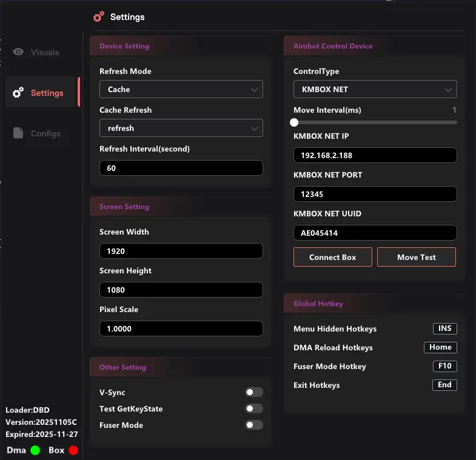476x460 pixels.
Task: Click the INS key for Menu Hidden Hotkeys
Action: click(x=444, y=328)
